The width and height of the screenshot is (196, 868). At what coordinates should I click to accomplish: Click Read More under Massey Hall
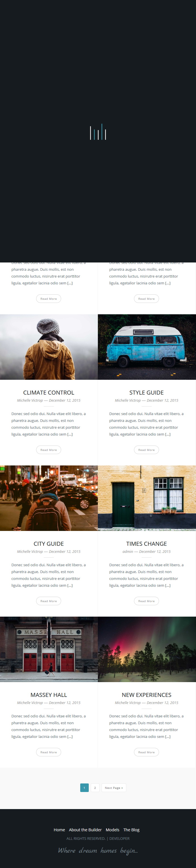[48, 752]
